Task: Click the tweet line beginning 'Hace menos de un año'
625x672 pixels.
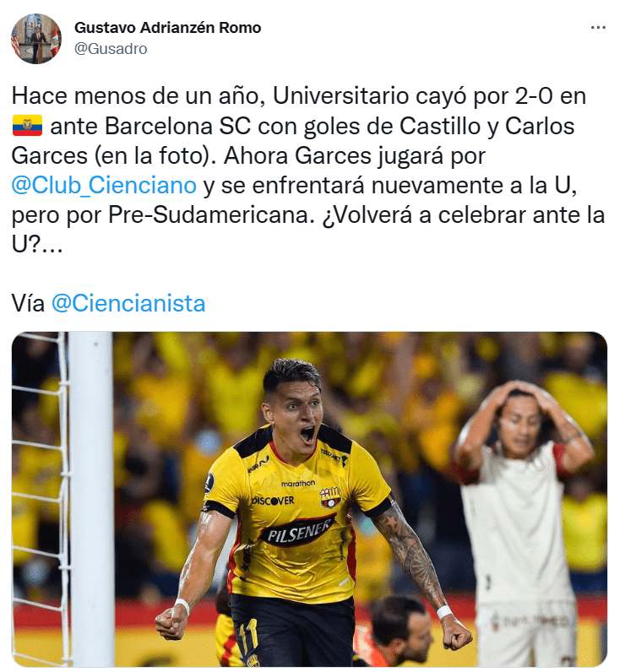Action: click(x=299, y=95)
